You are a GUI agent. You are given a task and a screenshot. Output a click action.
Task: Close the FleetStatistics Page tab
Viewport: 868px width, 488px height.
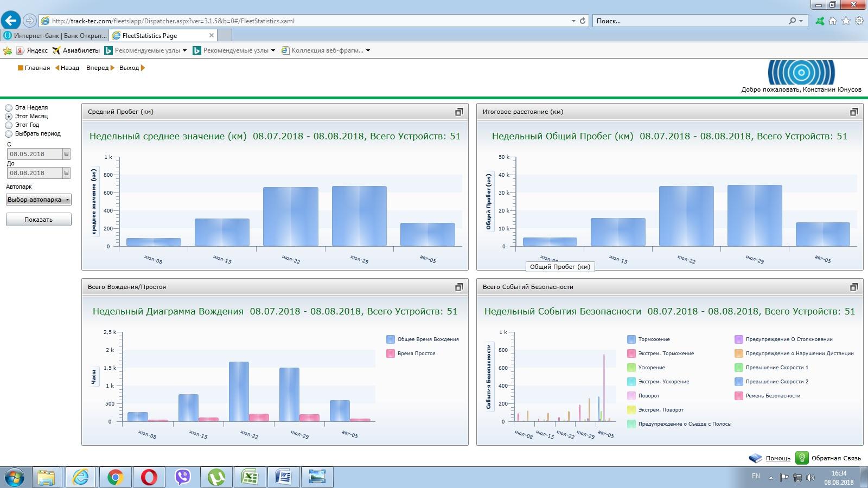click(212, 35)
